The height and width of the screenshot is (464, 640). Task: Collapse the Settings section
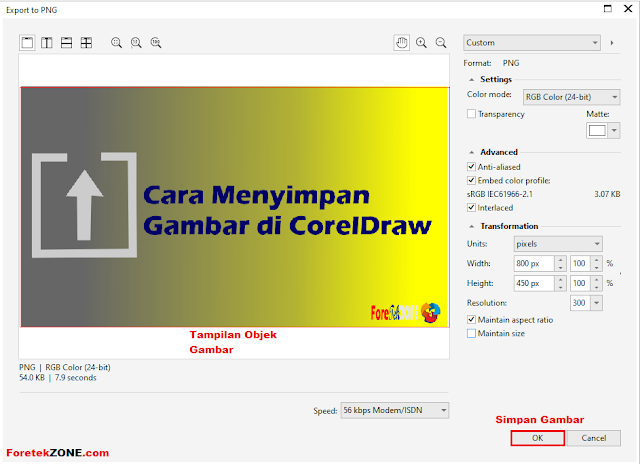(472, 80)
